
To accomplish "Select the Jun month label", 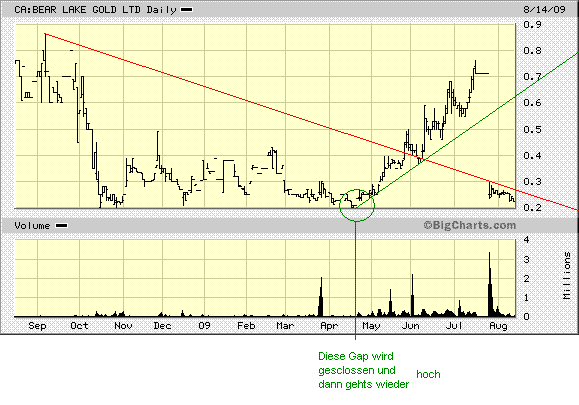I will click(x=411, y=326).
